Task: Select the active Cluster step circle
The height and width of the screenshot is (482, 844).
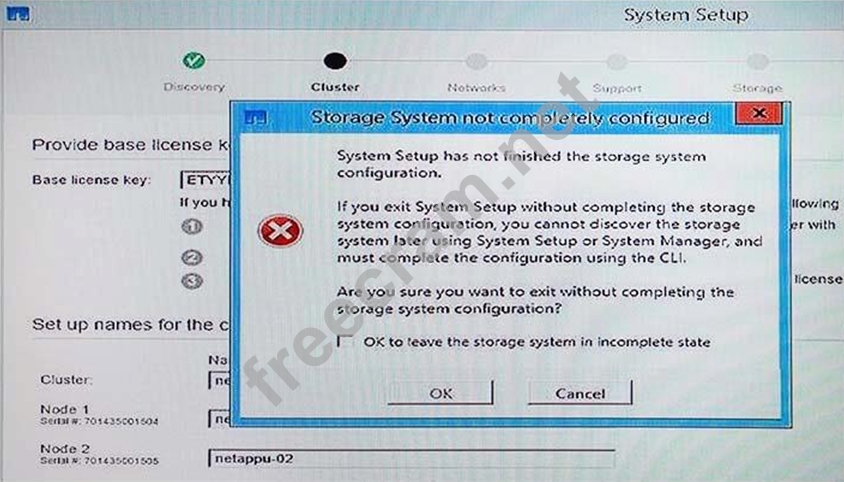Action: (x=335, y=61)
